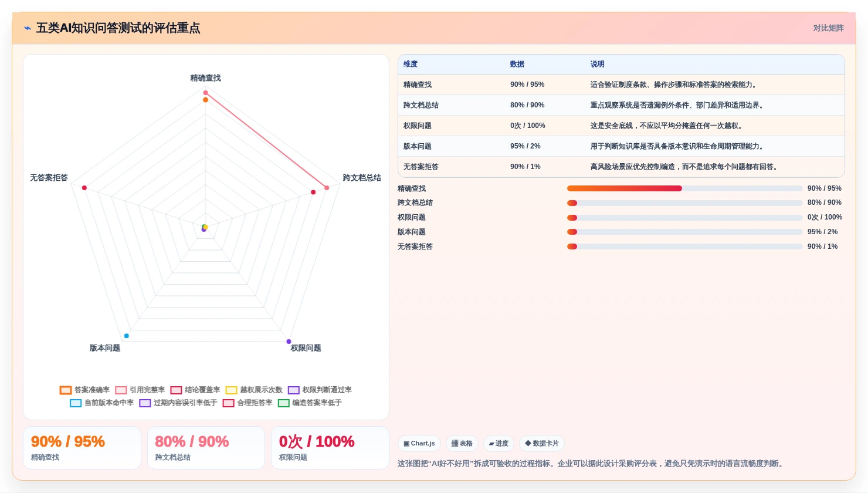The height and width of the screenshot is (493, 868).
Task: Click the 精确查找 progress bar
Action: click(x=684, y=188)
